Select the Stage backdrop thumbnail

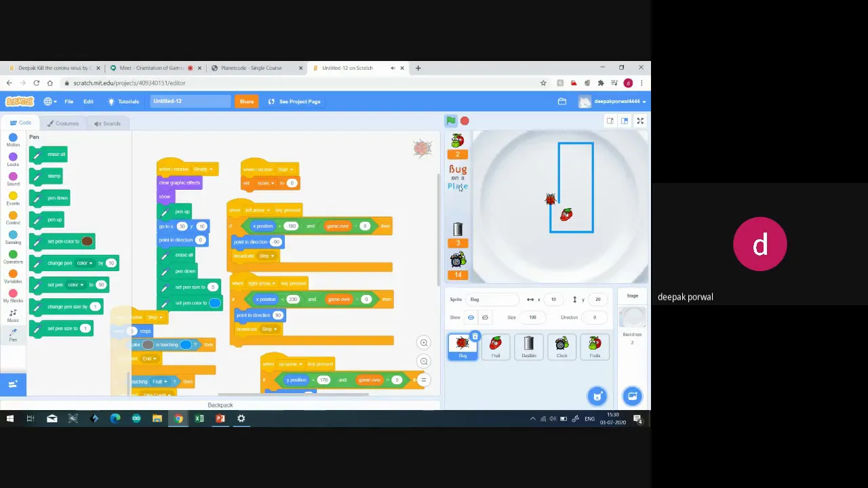click(632, 317)
